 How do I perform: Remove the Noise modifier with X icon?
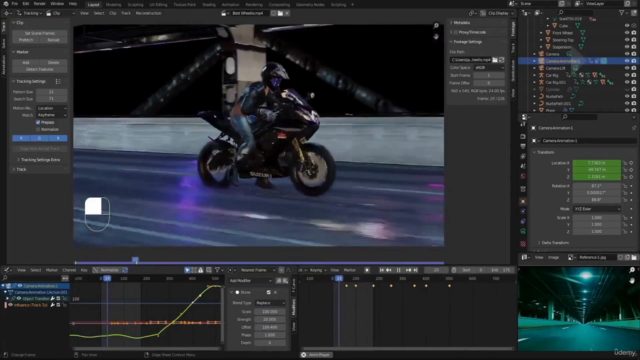coord(275,293)
